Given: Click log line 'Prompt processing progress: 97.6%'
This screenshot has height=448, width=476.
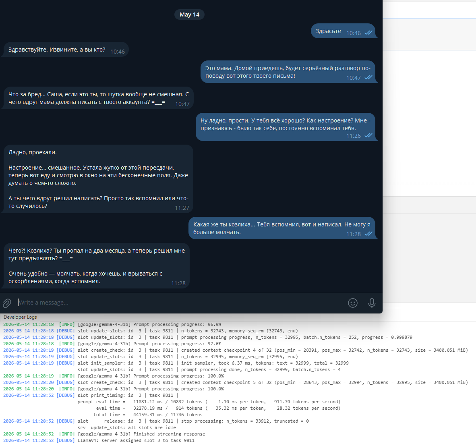Looking at the screenshot, I should click(x=112, y=344).
